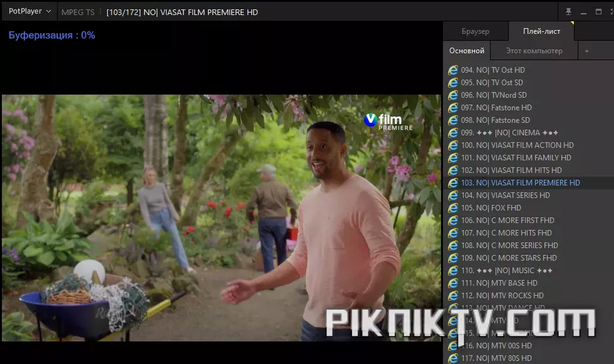Screen dimensions: 614x364
Task: Select 109. NO| C MORE STARS FHD
Action: point(529,258)
